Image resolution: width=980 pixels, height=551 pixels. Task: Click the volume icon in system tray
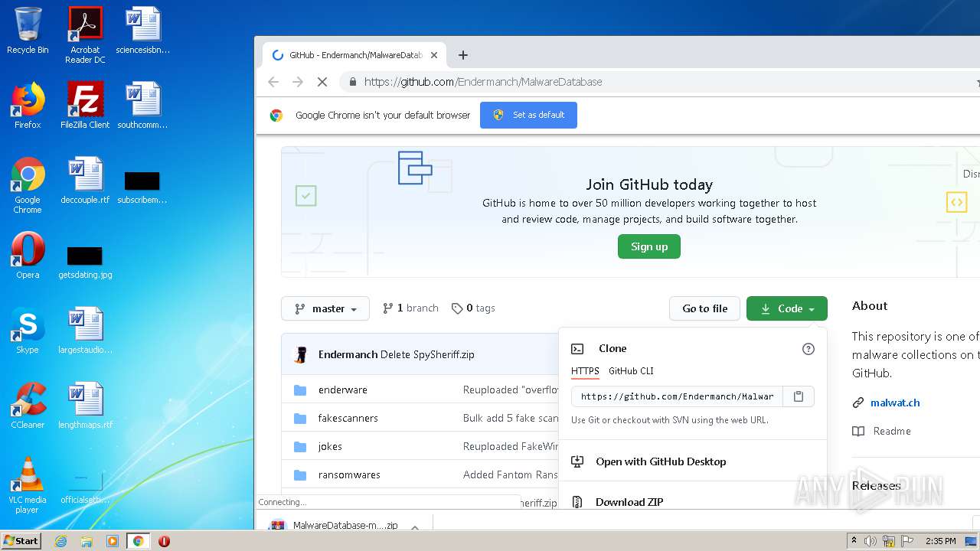870,541
